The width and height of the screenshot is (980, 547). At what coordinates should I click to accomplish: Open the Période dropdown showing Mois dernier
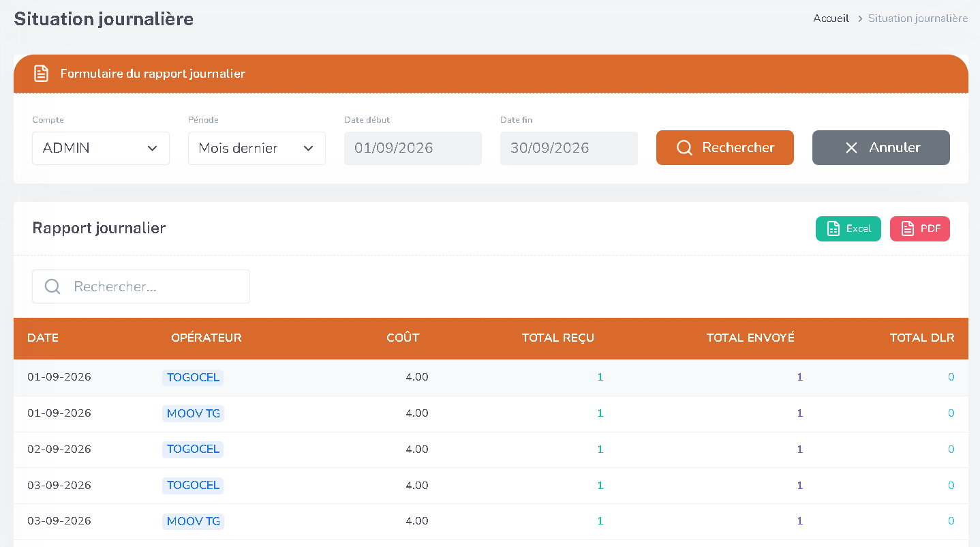coord(257,148)
